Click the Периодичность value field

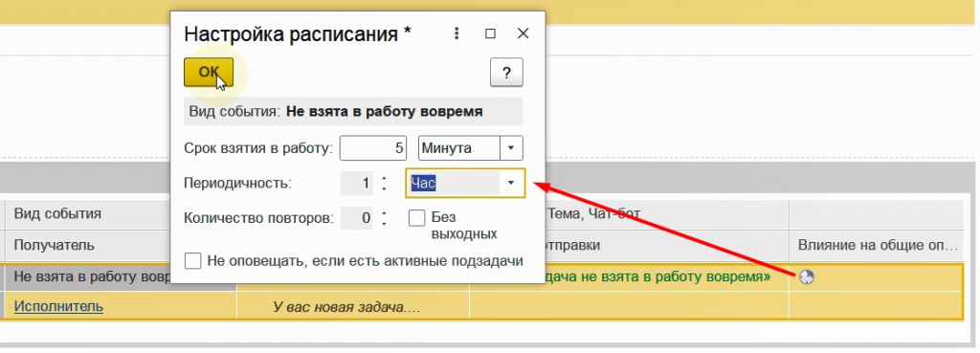tap(356, 183)
